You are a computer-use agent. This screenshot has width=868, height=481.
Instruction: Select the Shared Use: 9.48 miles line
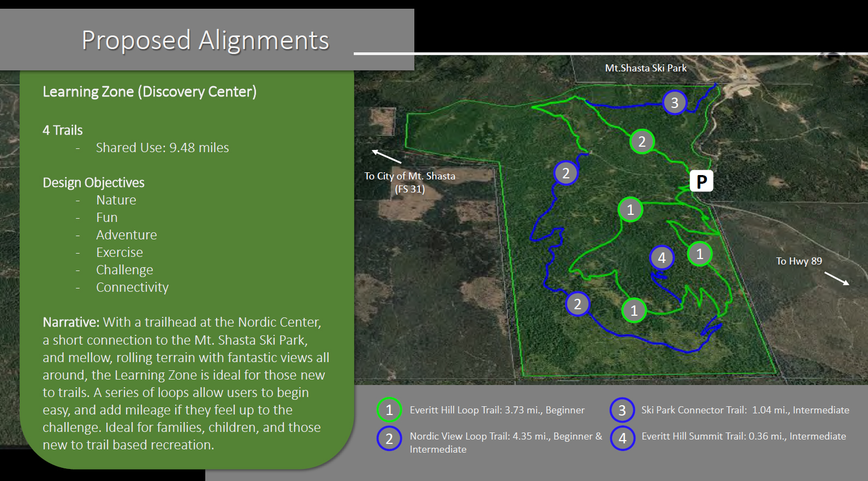tap(162, 148)
